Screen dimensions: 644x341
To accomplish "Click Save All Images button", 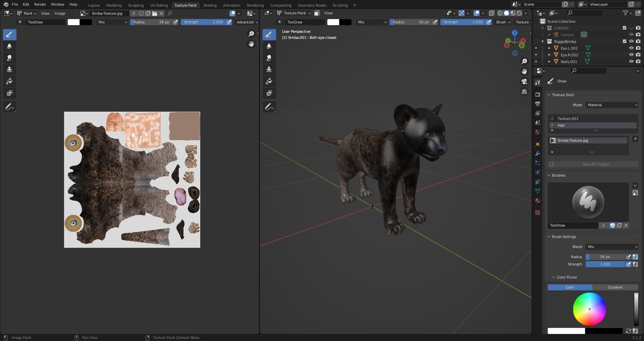I will pos(593,164).
